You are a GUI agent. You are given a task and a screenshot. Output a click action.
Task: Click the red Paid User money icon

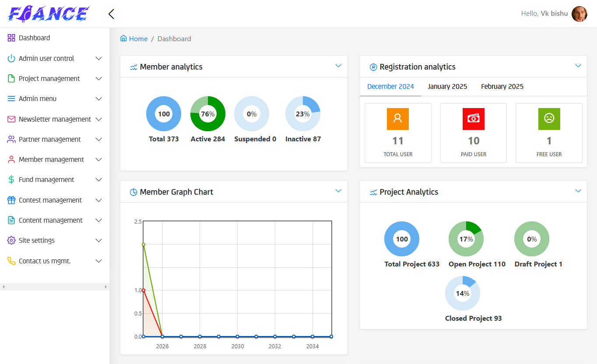click(x=473, y=119)
